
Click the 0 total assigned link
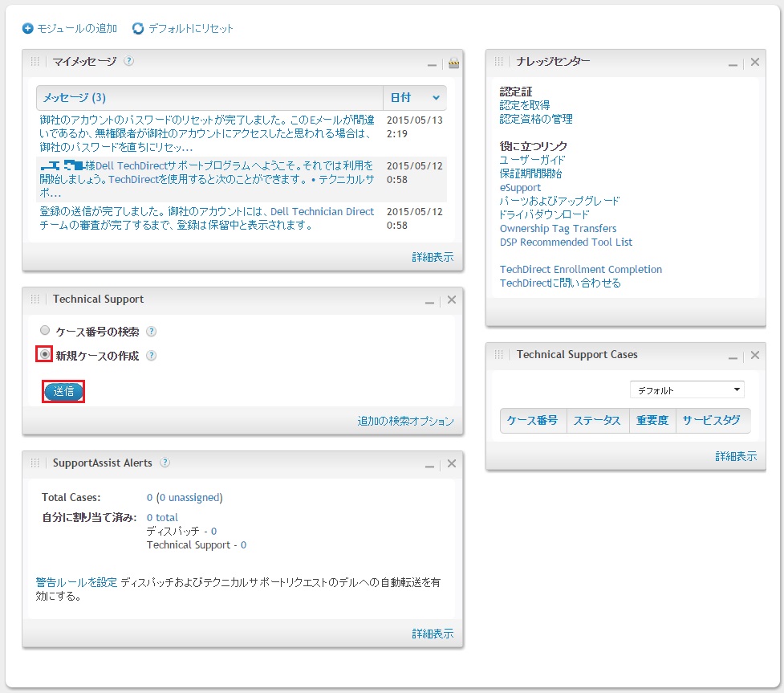[162, 517]
